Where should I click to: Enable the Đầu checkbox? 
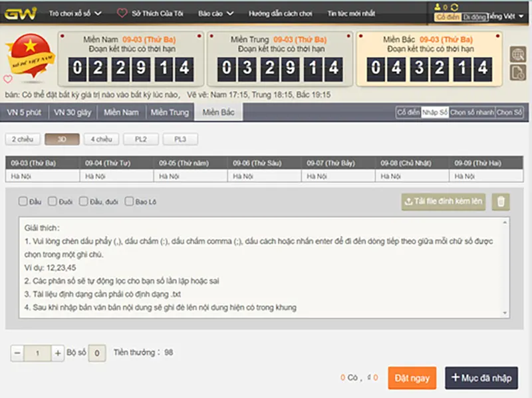(x=23, y=201)
